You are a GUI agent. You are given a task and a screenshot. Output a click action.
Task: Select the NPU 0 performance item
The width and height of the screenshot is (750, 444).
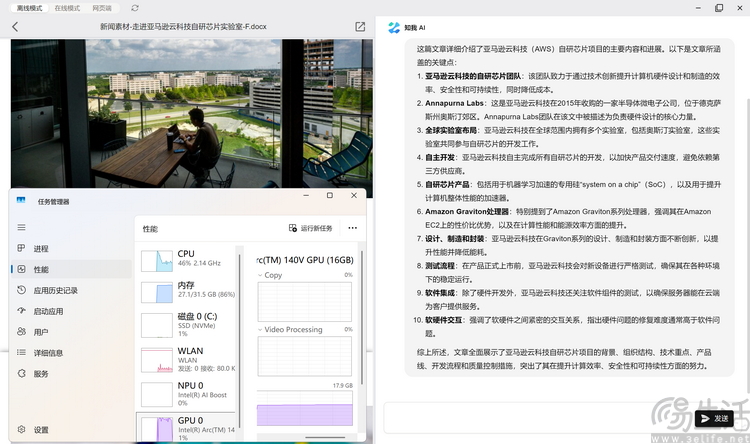click(188, 394)
